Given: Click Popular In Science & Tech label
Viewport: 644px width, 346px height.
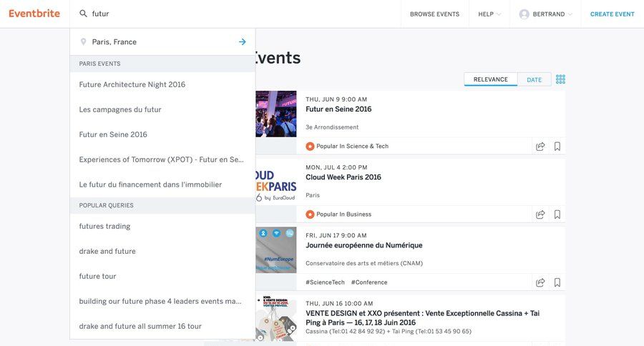Looking at the screenshot, I should pyautogui.click(x=352, y=146).
